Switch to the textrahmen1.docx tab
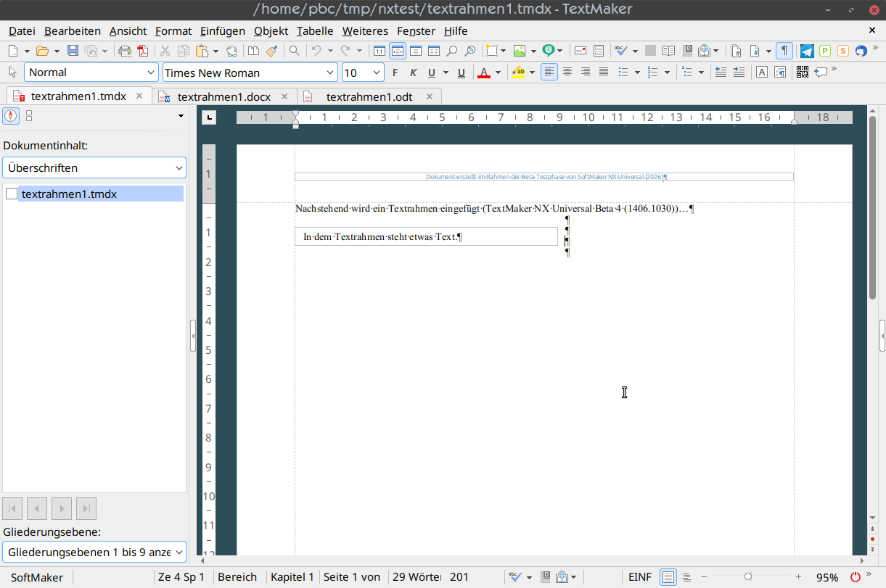Viewport: 886px width, 588px height. pos(223,96)
